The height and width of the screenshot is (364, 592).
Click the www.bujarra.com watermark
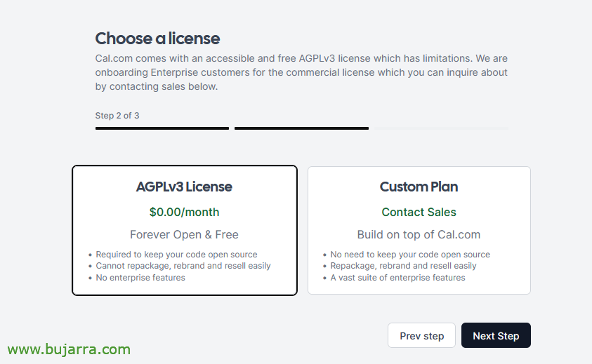69,349
